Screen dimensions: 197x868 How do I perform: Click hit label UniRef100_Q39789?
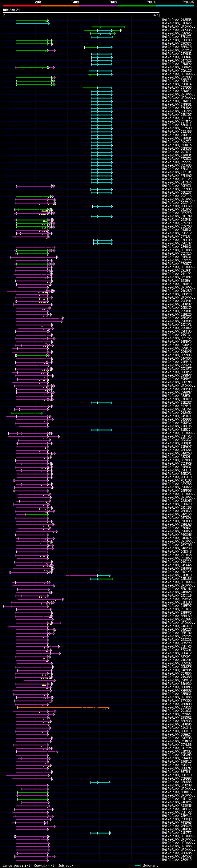pos(177,223)
